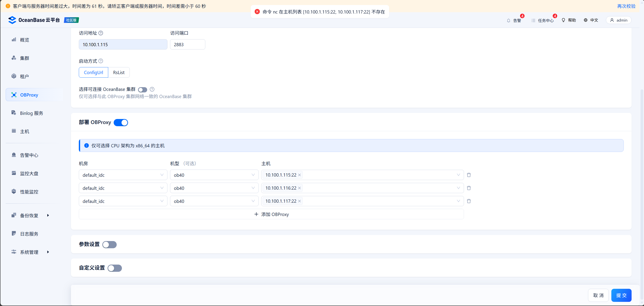Click trash icon for 10.100.1.117:22 row
This screenshot has width=644, height=306.
pyautogui.click(x=469, y=201)
